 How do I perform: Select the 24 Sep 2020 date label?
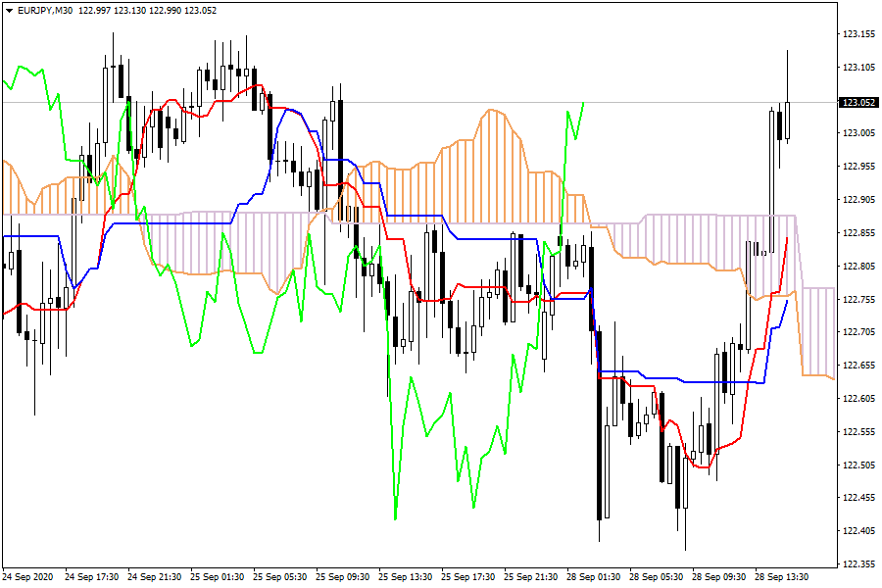point(28,576)
